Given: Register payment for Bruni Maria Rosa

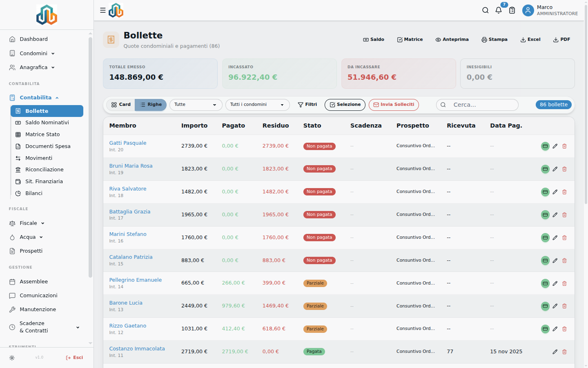Looking at the screenshot, I should [545, 169].
